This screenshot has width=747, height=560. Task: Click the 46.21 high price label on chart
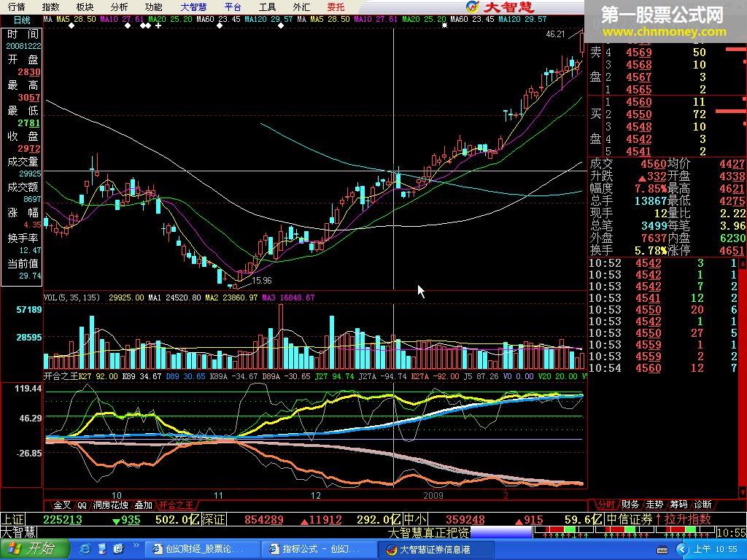pos(555,34)
